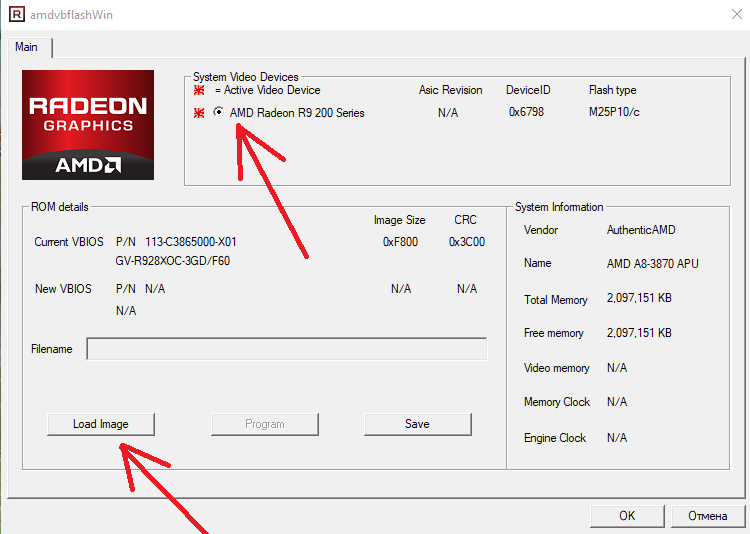Select the AMD Radeon R9 200 Series radio button
Image resolution: width=750 pixels, height=534 pixels.
219,112
